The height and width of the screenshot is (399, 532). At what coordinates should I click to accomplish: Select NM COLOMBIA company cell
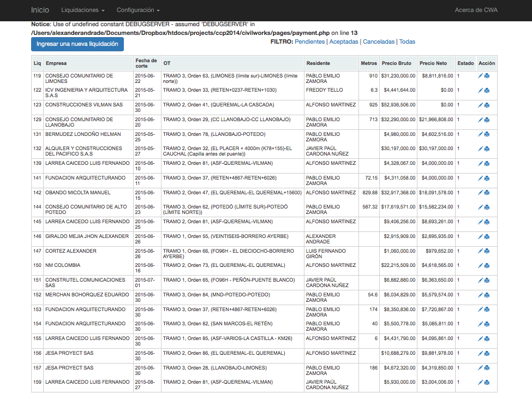coord(88,268)
